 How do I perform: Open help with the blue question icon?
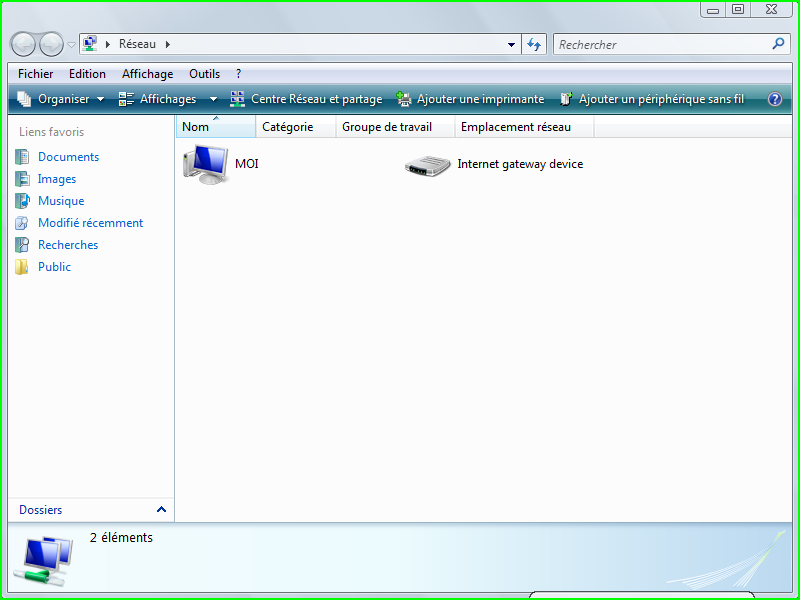(774, 99)
